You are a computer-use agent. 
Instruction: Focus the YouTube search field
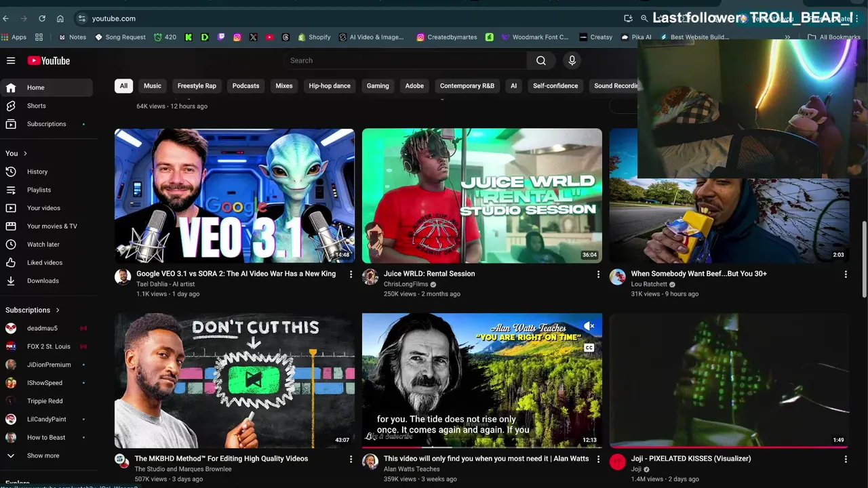click(405, 60)
